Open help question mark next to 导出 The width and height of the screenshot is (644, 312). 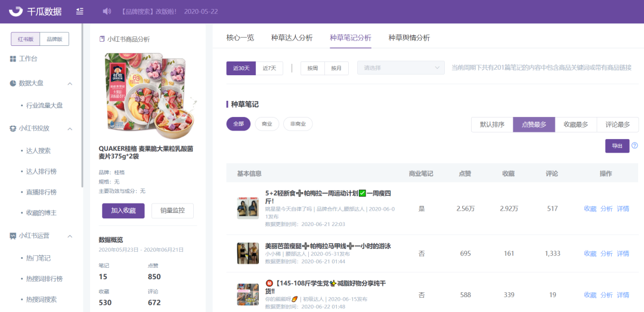[x=634, y=146]
